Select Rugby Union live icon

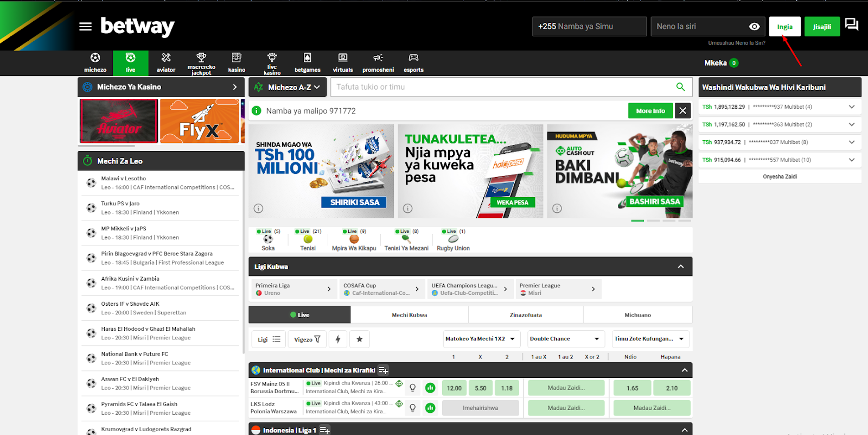pyautogui.click(x=453, y=239)
